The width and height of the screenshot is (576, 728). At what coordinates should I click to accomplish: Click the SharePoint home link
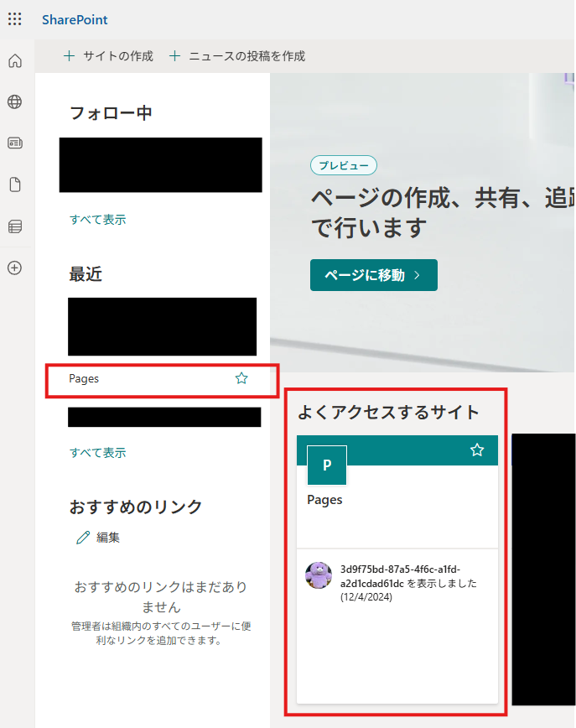pyautogui.click(x=75, y=19)
